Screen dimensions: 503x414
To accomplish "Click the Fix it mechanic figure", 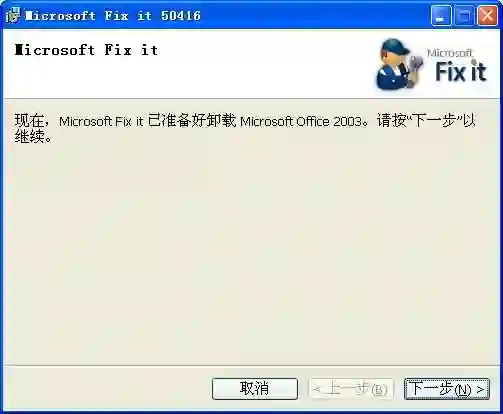I will point(399,64).
